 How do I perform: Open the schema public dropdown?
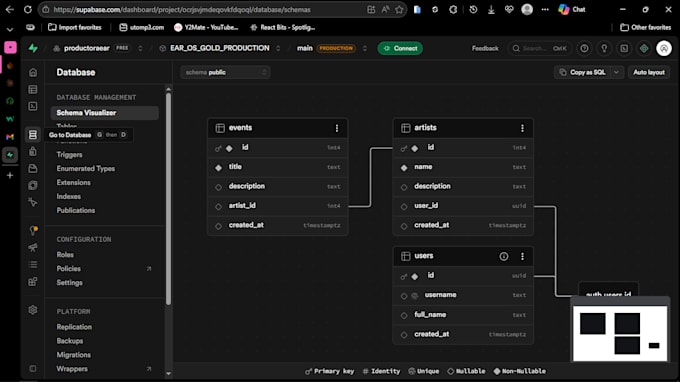tap(226, 72)
